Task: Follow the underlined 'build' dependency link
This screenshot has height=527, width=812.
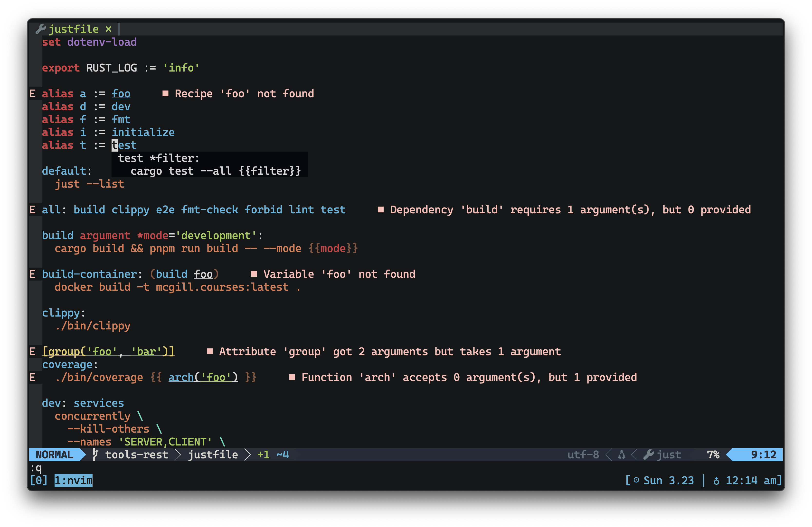Action: pos(89,210)
